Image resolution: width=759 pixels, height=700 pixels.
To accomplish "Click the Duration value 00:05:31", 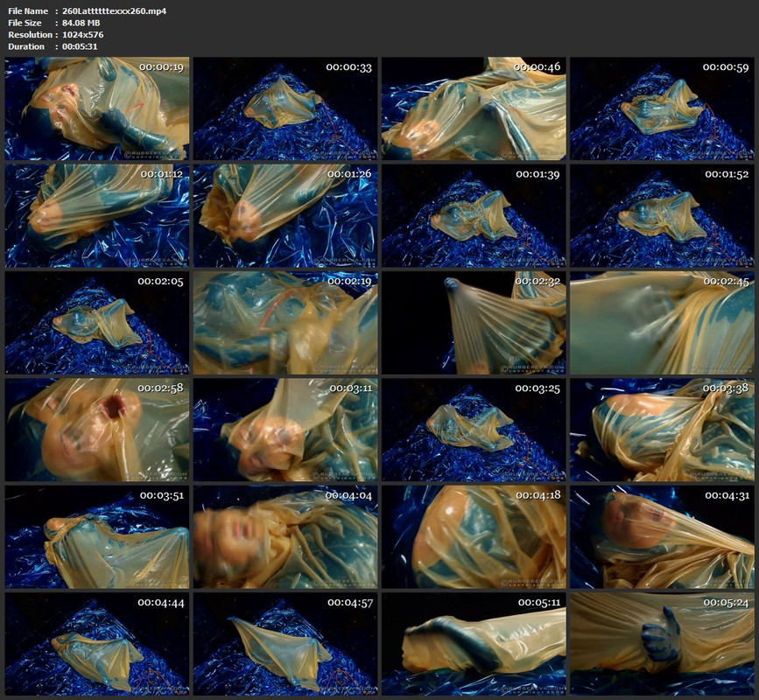I will pyautogui.click(x=80, y=46).
